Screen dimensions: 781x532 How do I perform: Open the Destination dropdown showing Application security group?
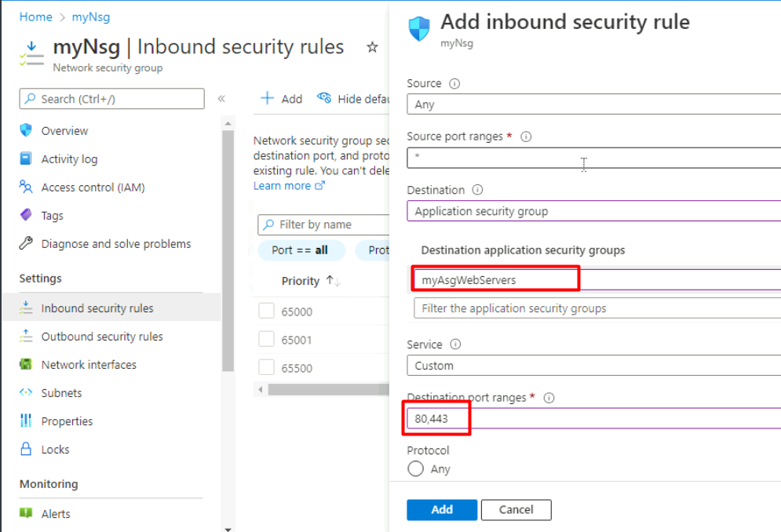click(x=593, y=211)
